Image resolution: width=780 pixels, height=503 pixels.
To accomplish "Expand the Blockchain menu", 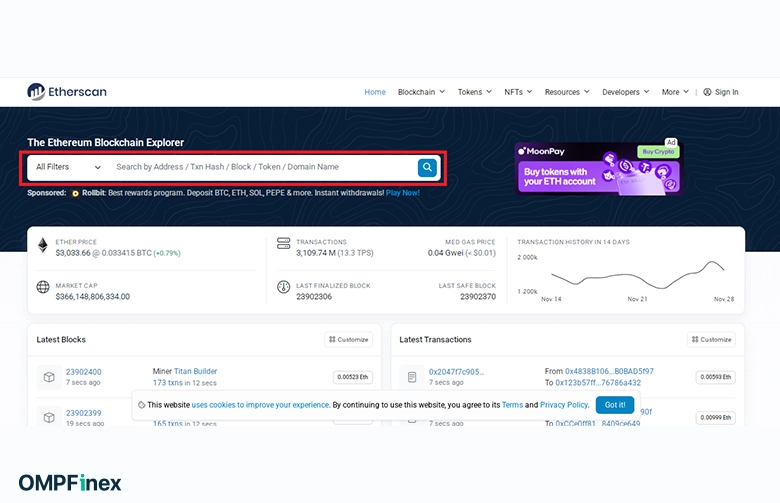I will coord(420,92).
